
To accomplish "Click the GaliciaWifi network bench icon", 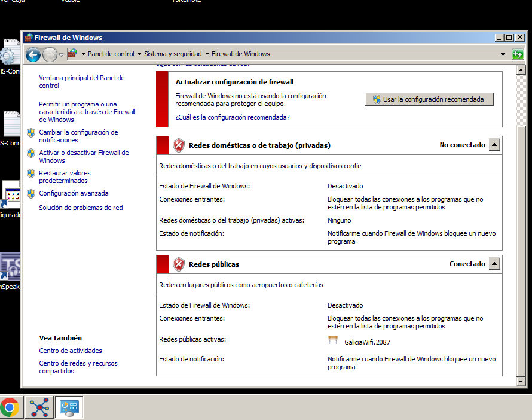I will 333,340.
